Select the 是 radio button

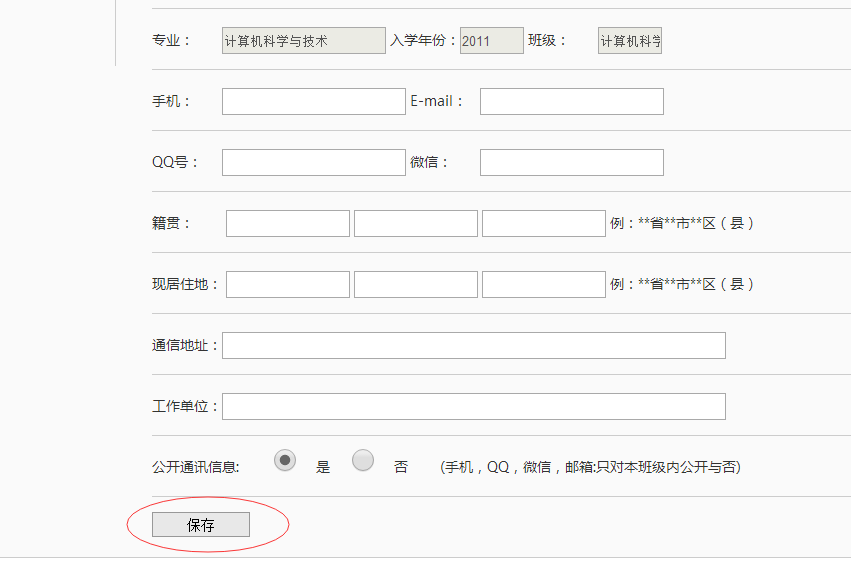[285, 460]
